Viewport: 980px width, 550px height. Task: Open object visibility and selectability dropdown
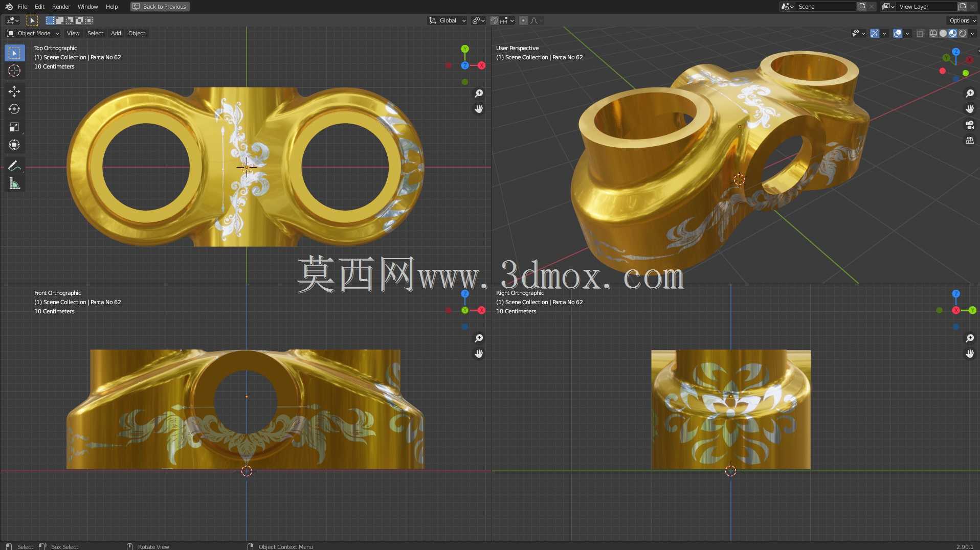pos(858,33)
